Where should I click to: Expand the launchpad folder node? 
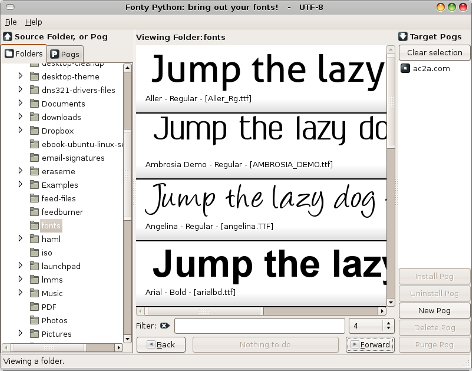pos(20,266)
